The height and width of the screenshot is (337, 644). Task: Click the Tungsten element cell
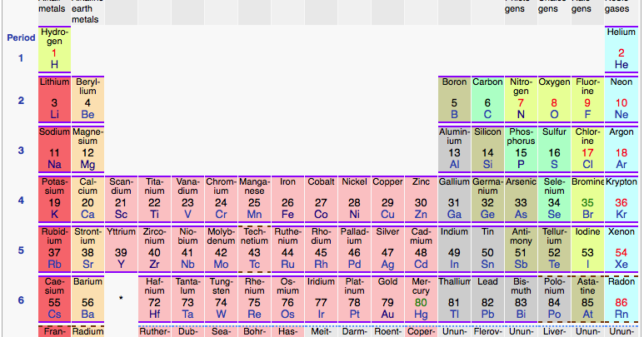(221, 299)
